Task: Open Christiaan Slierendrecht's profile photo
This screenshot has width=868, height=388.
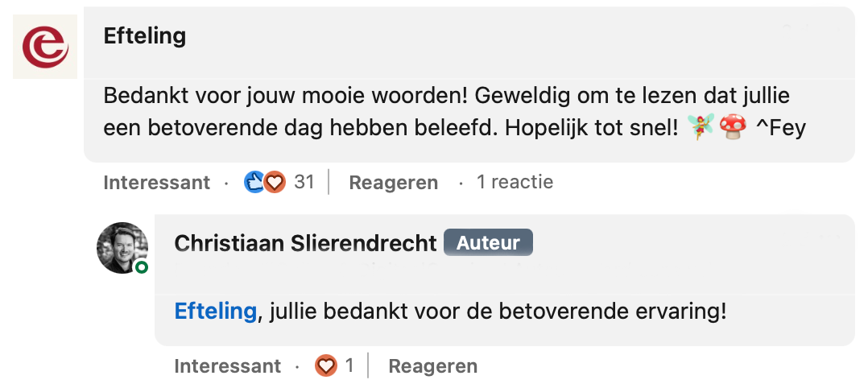Action: (x=122, y=246)
